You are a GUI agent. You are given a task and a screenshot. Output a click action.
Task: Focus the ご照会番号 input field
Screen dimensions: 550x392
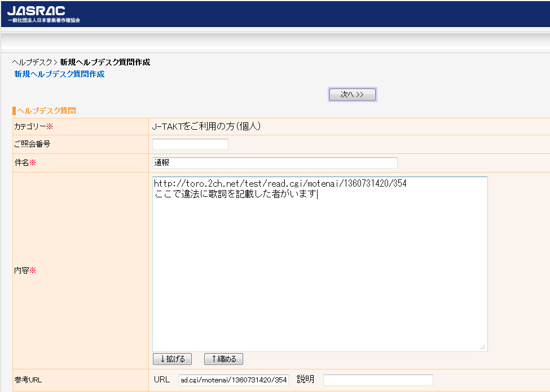(x=190, y=144)
